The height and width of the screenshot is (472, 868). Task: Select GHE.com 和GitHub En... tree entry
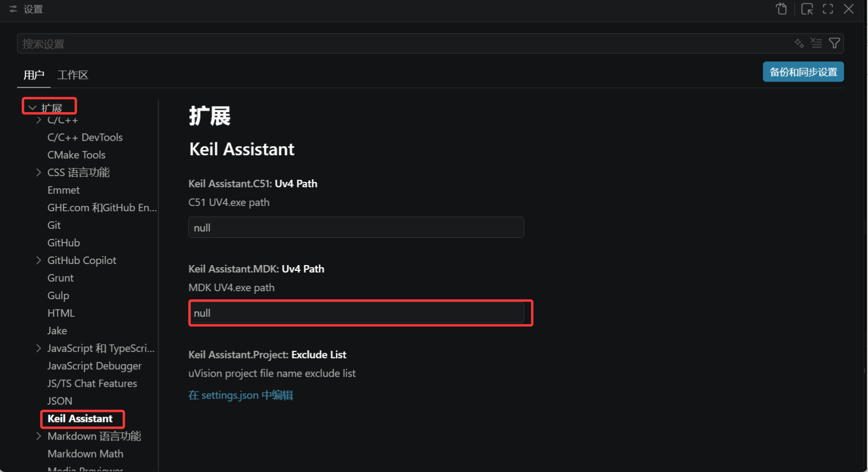[x=102, y=207]
